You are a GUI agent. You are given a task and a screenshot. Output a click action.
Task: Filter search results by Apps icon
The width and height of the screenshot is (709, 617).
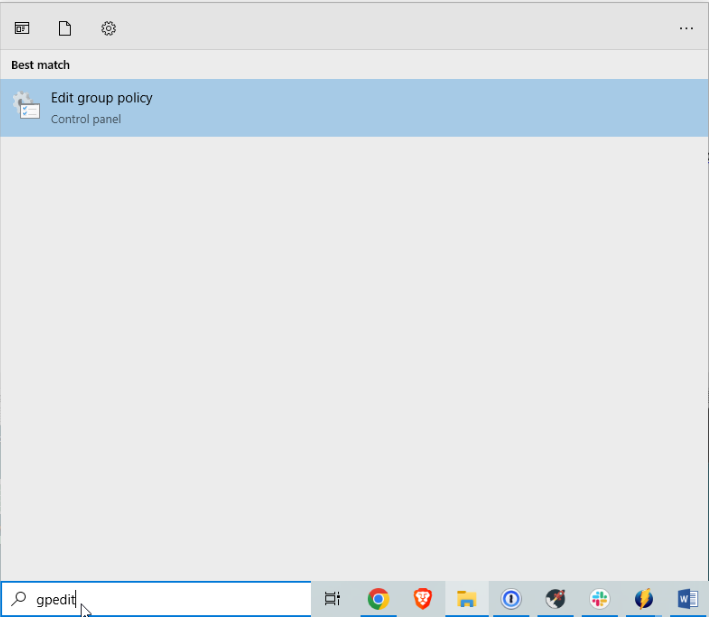(22, 28)
